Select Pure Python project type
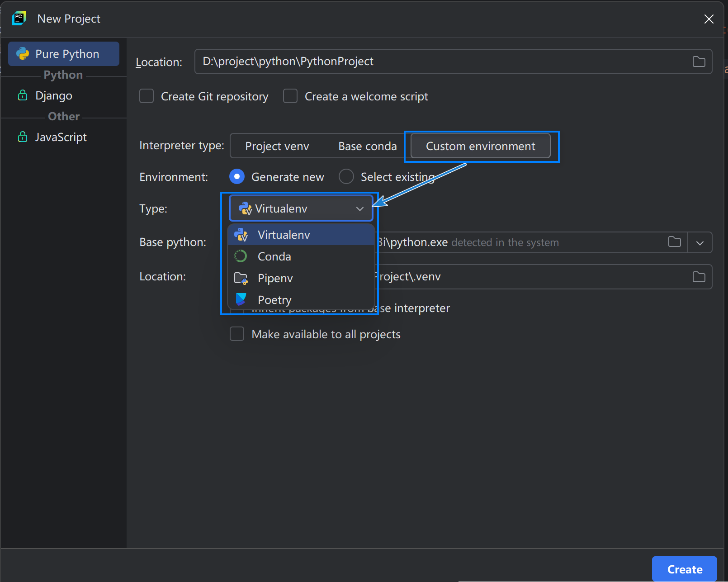This screenshot has width=728, height=582. (64, 54)
